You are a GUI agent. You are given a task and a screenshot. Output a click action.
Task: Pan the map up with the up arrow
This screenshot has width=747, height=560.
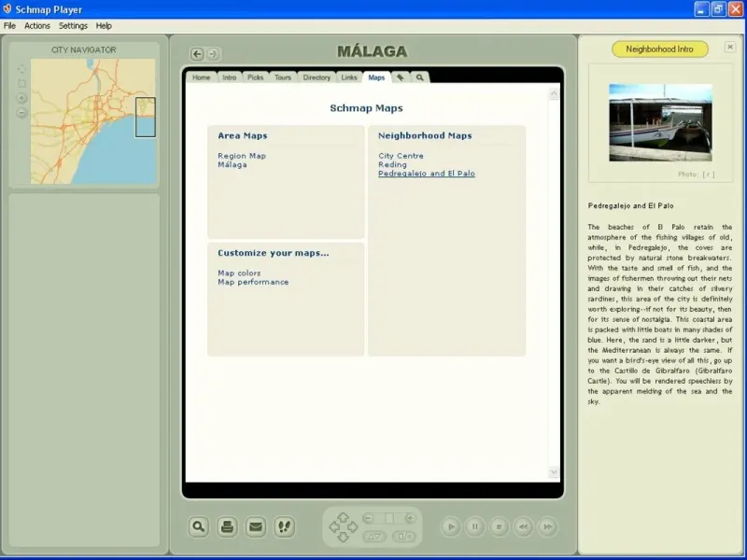click(343, 517)
